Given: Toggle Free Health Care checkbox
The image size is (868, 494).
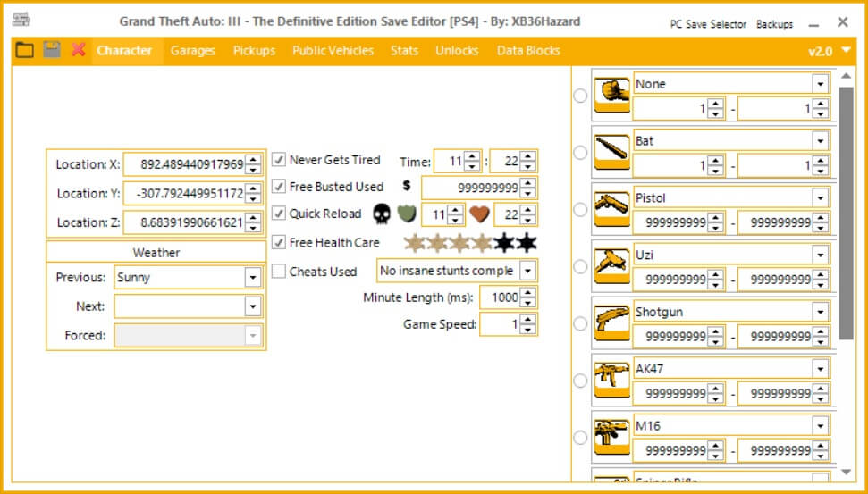Looking at the screenshot, I should [279, 243].
